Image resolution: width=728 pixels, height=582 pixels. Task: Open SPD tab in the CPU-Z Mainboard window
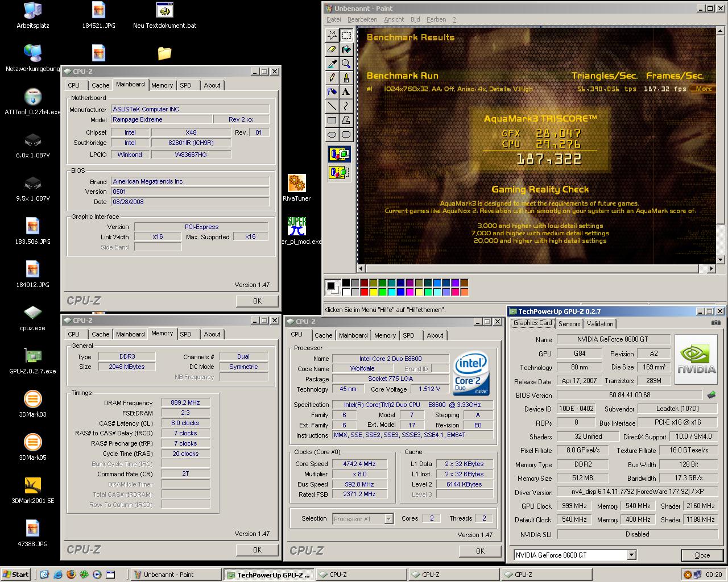(185, 85)
